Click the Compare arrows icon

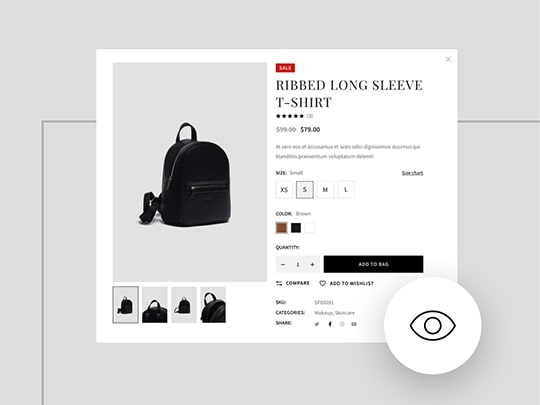coord(279,283)
